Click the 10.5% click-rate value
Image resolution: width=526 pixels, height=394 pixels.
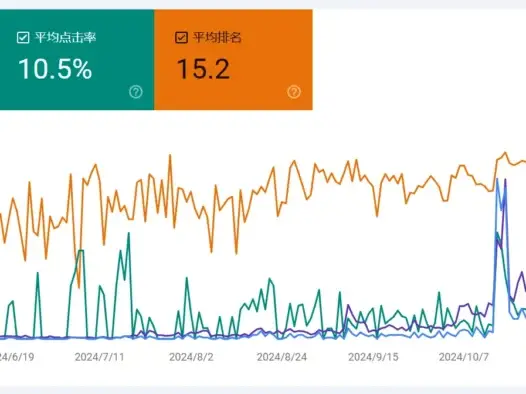click(55, 69)
